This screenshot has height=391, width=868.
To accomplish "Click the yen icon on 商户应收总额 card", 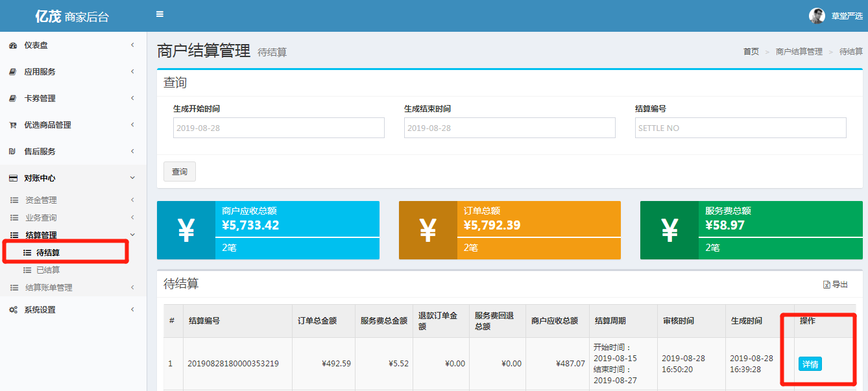I will 186,230.
